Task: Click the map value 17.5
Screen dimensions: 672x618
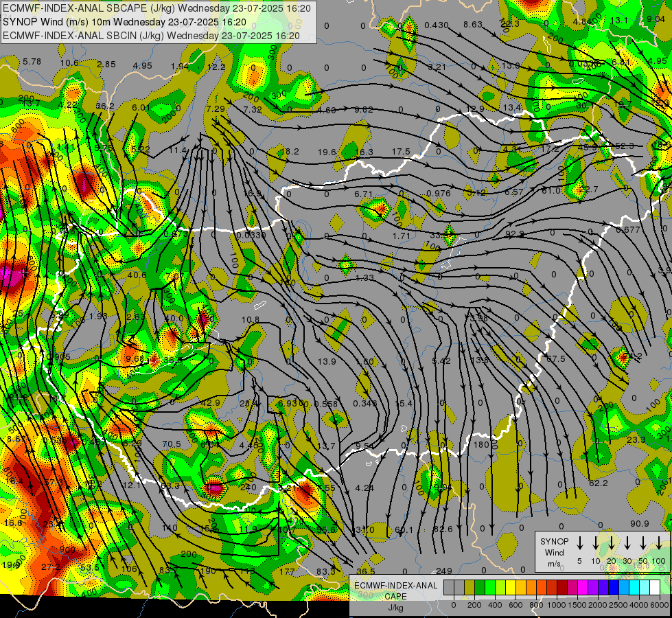Action: click(x=401, y=152)
